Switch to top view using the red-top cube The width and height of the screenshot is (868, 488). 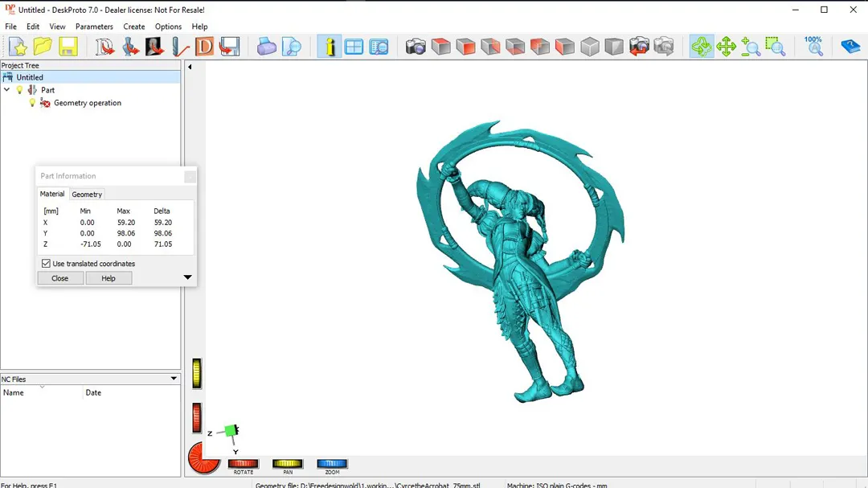440,47
